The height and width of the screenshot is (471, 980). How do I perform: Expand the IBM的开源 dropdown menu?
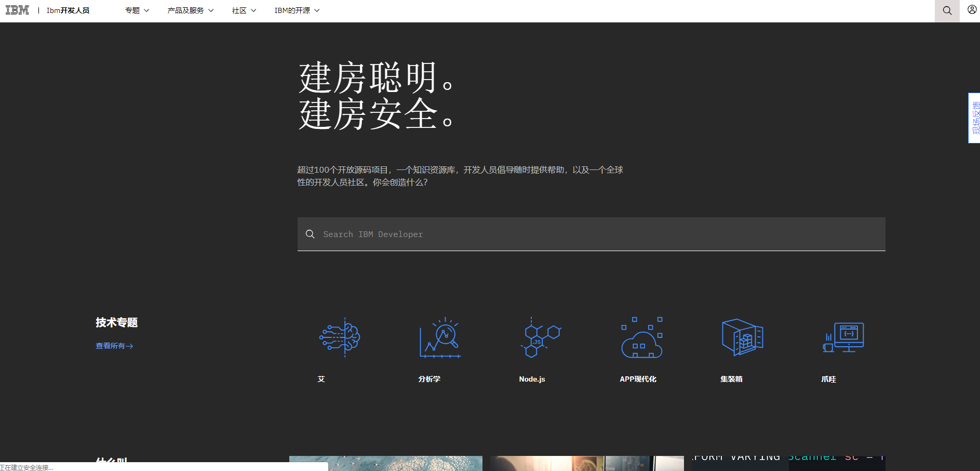(x=297, y=10)
